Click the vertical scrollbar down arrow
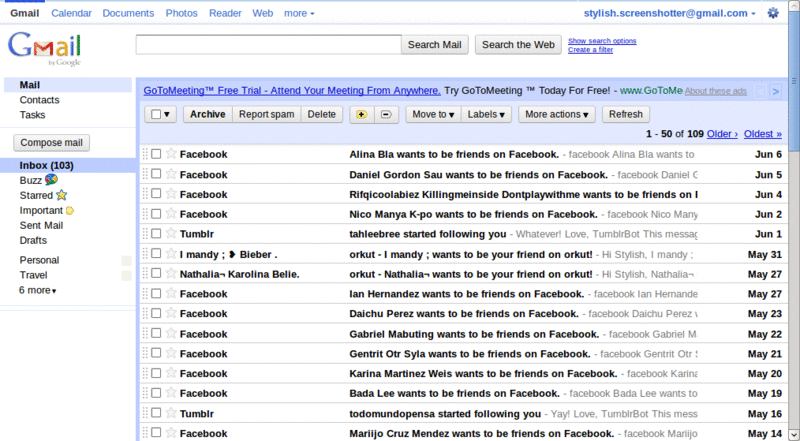 coord(793,434)
